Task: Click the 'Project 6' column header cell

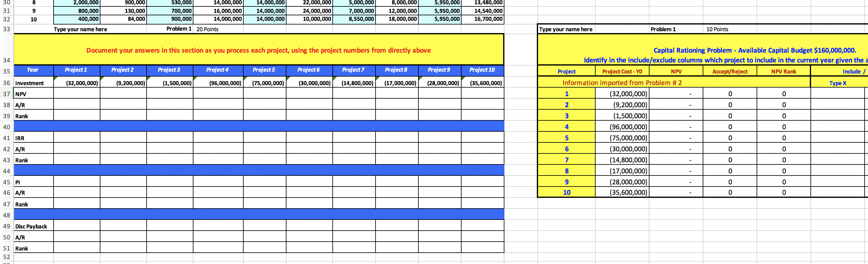Action: pos(309,70)
